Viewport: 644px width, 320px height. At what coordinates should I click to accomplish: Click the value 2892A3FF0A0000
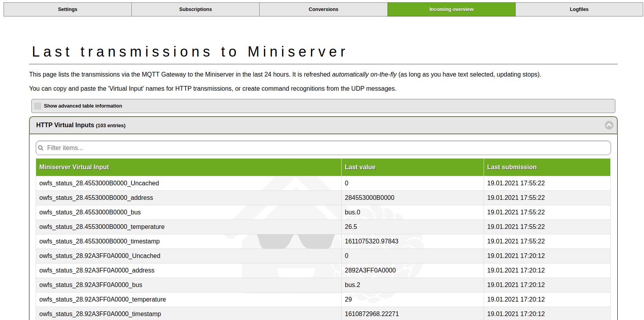370,271
